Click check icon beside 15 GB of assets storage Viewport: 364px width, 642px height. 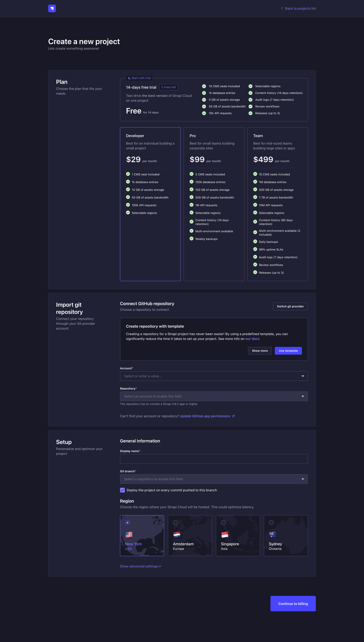tap(128, 189)
